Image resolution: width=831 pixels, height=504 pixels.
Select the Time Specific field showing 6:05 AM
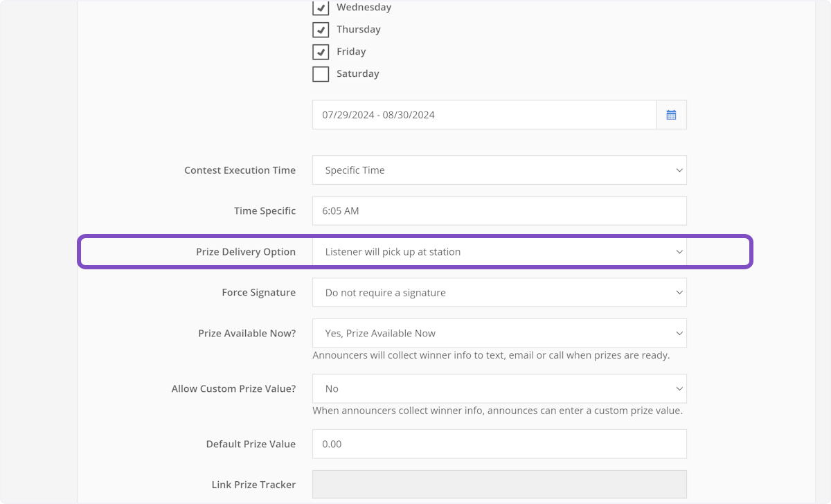pos(499,210)
